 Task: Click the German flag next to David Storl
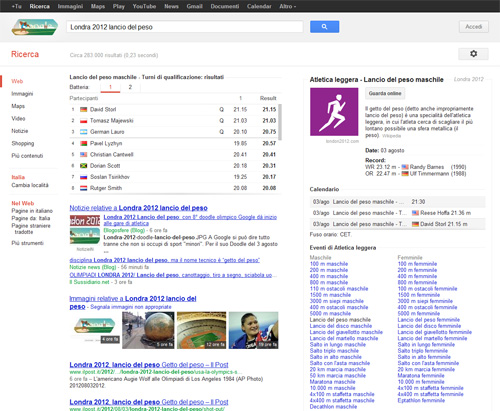coord(84,109)
